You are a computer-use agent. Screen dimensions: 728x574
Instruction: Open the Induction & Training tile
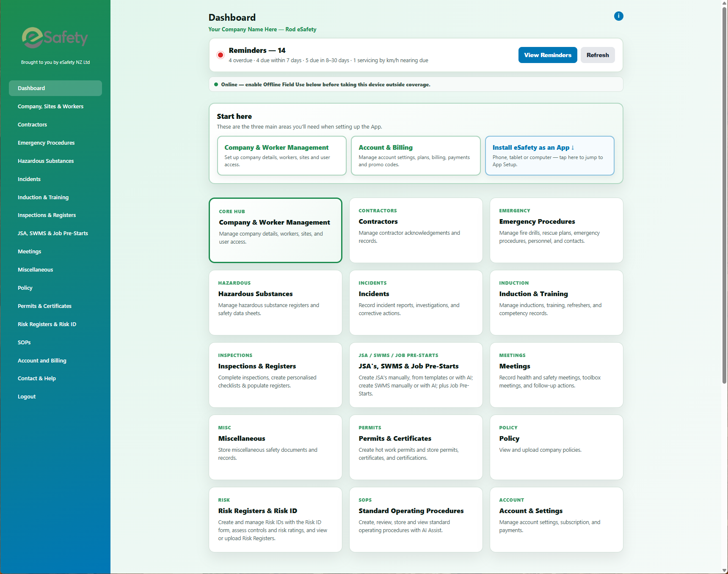[x=557, y=302]
